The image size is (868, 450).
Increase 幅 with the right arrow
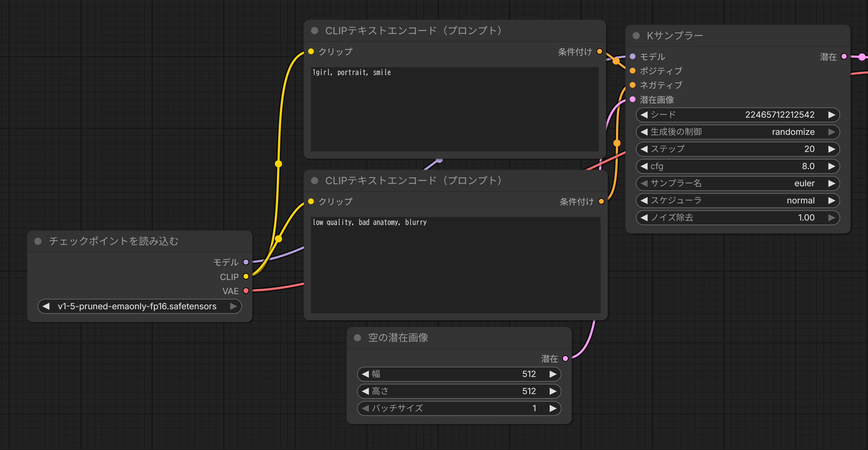click(x=553, y=374)
